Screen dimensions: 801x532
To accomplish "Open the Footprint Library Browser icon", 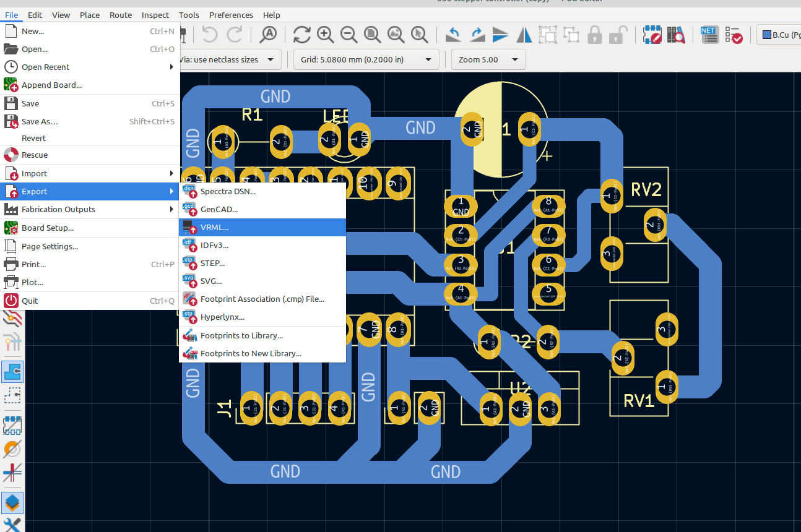I will point(676,35).
